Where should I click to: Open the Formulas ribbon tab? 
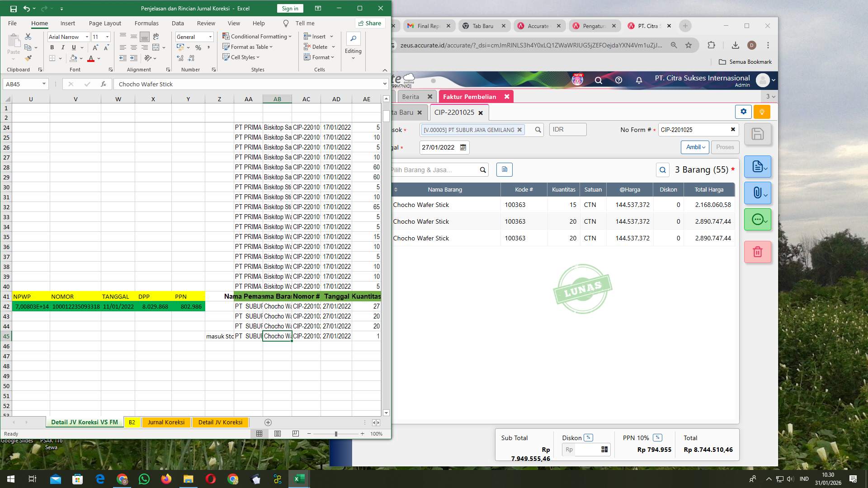point(147,23)
